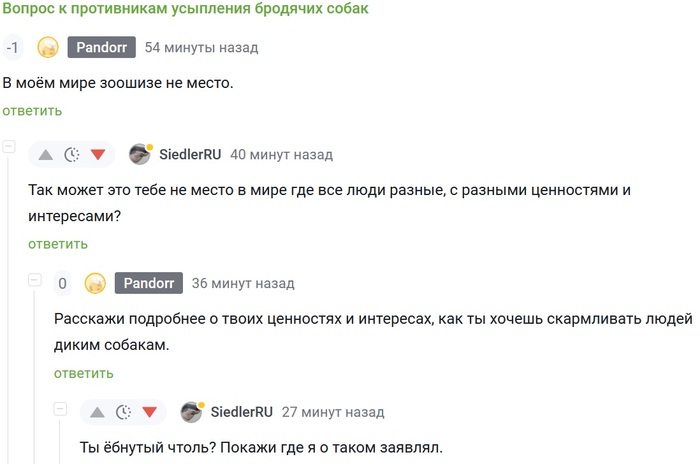Upvote SiedlerRU's 27-minute-old comment
Viewport: 700px width, 464px height.
[98, 412]
